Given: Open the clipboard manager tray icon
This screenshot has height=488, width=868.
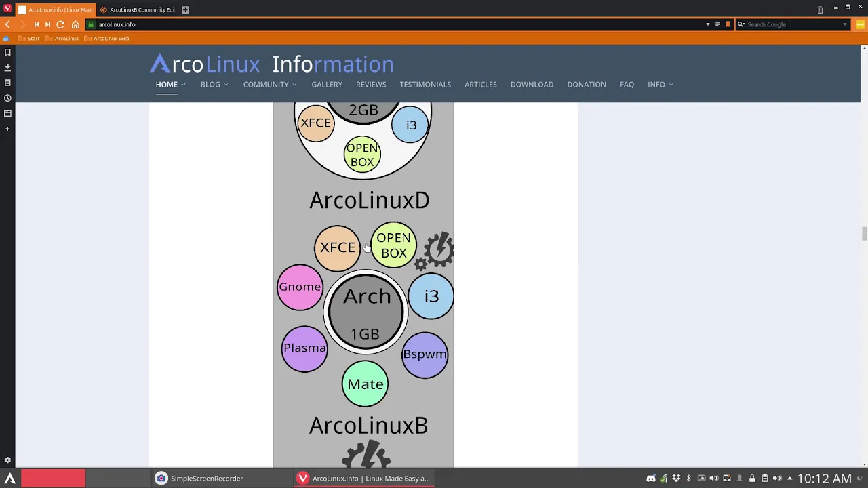Looking at the screenshot, I should coord(764,479).
